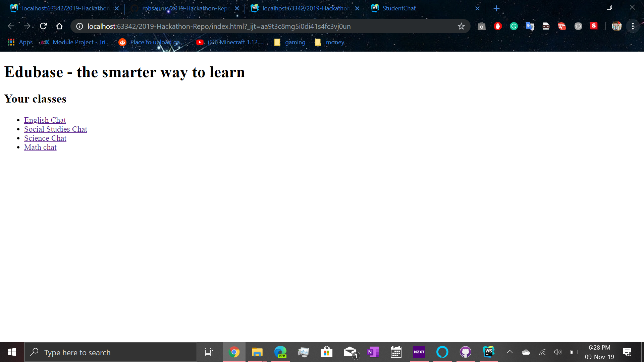Open the English Chat link
Screen dimensions: 644x362
pyautogui.click(x=45, y=120)
